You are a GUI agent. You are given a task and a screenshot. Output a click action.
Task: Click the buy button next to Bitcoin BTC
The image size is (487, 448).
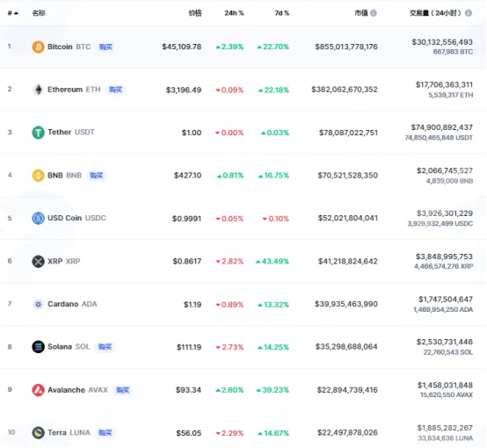click(x=105, y=47)
